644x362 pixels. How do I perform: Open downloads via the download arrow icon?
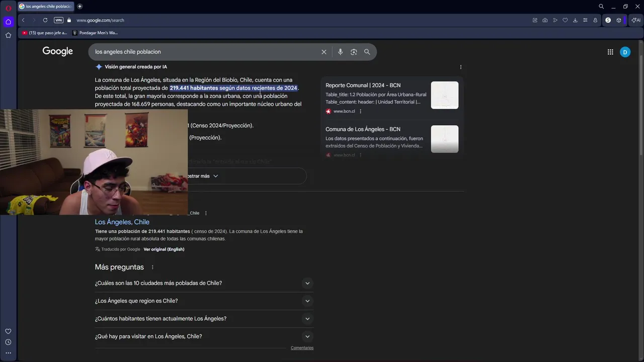pyautogui.click(x=575, y=20)
